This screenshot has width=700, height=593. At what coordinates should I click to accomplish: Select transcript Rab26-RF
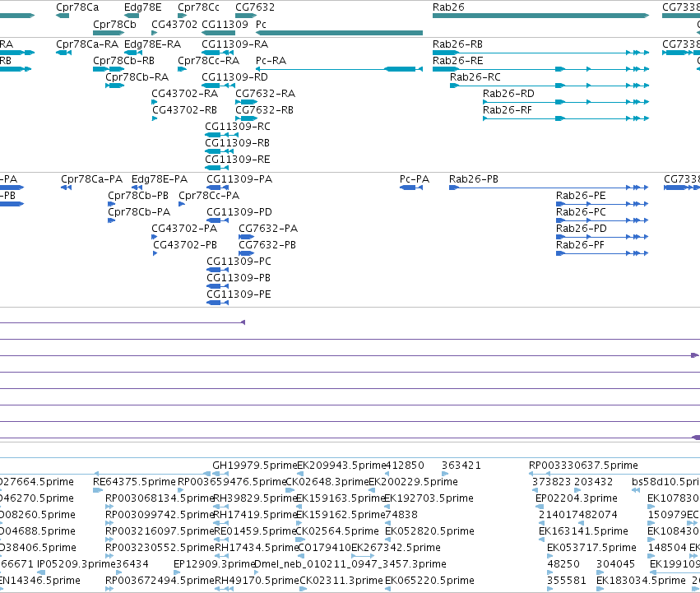click(x=508, y=110)
